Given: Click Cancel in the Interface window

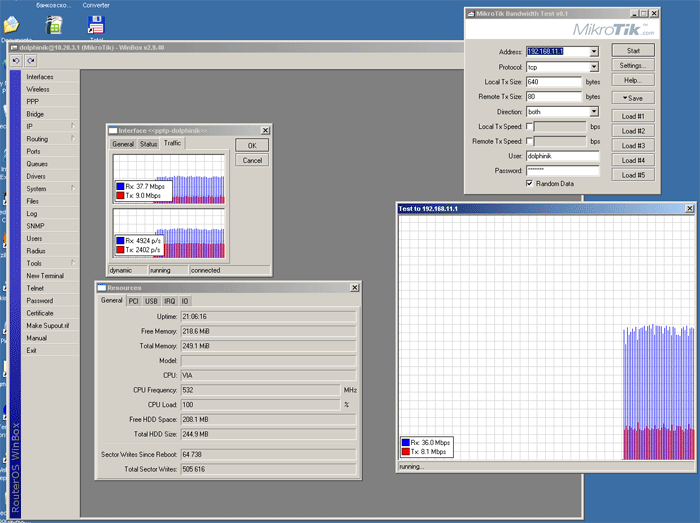Looking at the screenshot, I should (252, 160).
